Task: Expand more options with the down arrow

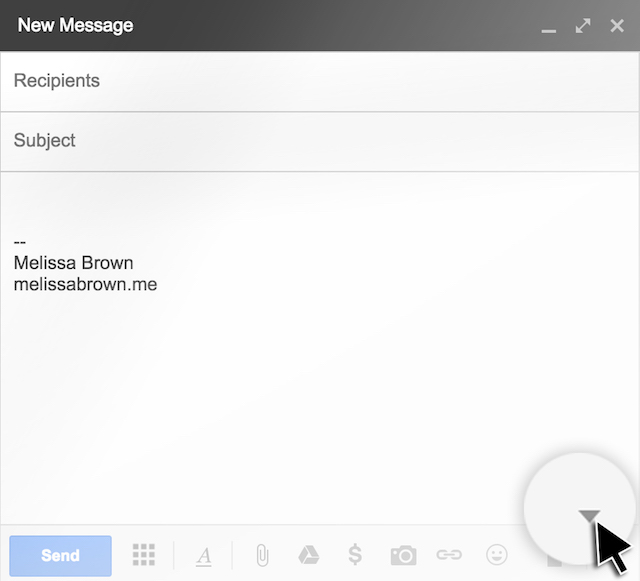Action: click(x=589, y=516)
